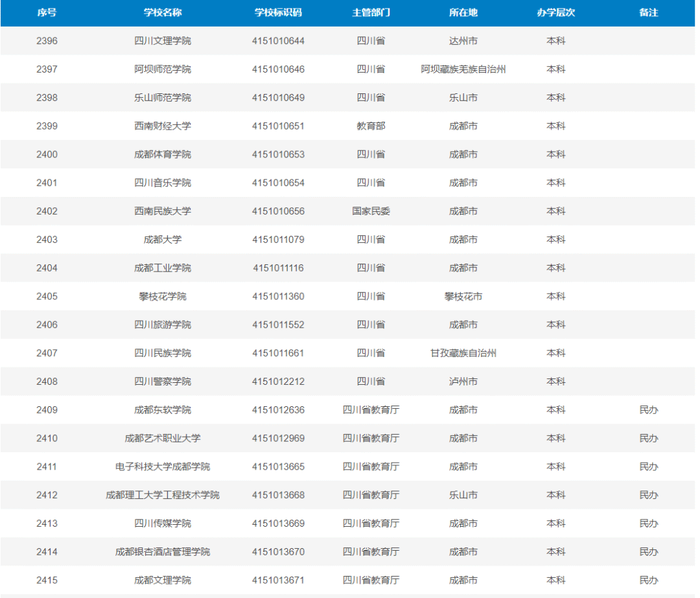The width and height of the screenshot is (700, 598).
Task: Click school code 4151013671
Action: (278, 580)
